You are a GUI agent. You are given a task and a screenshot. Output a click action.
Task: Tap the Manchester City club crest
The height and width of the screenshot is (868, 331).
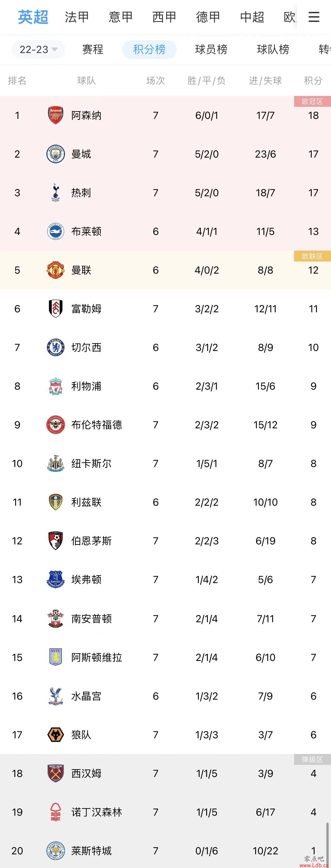tap(56, 154)
